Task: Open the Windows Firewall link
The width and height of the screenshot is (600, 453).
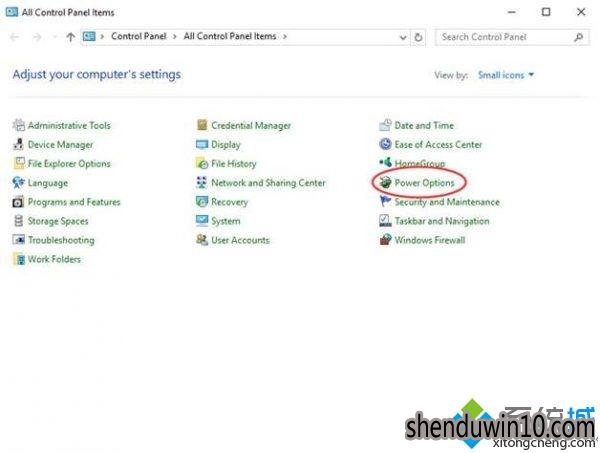Action: [x=430, y=240]
